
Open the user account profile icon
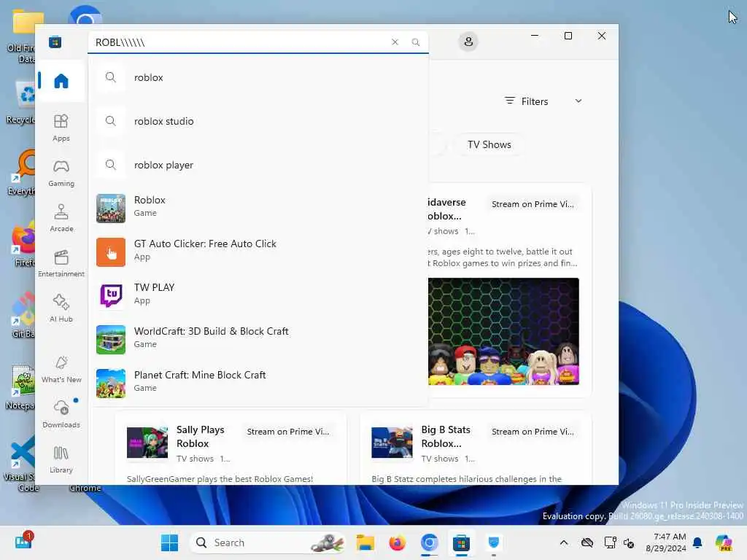[468, 42]
